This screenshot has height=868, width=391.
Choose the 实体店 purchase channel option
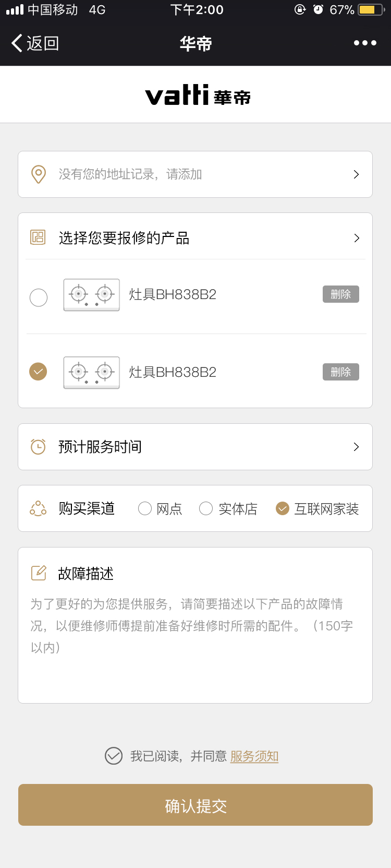point(206,508)
